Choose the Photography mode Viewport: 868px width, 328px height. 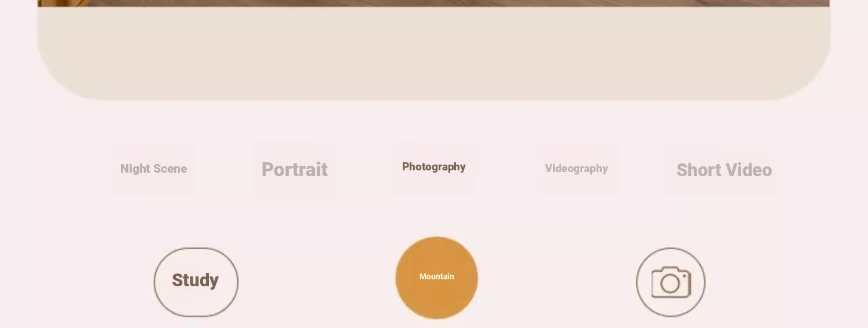(x=434, y=167)
